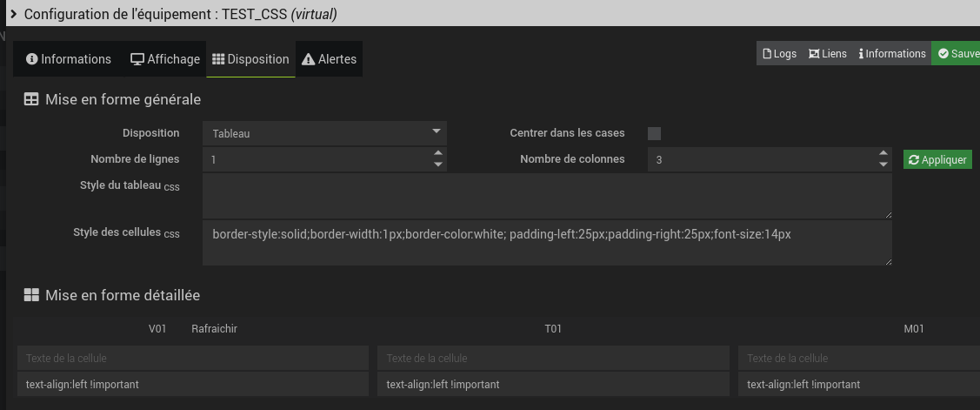
Task: Click the warning triangle icon on Alertes
Action: tap(308, 59)
